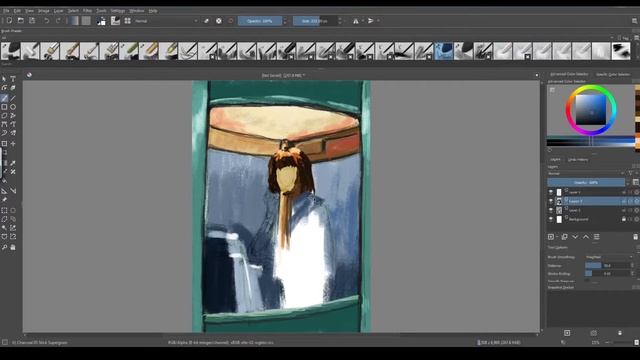Select the Move tool

pos(13,144)
